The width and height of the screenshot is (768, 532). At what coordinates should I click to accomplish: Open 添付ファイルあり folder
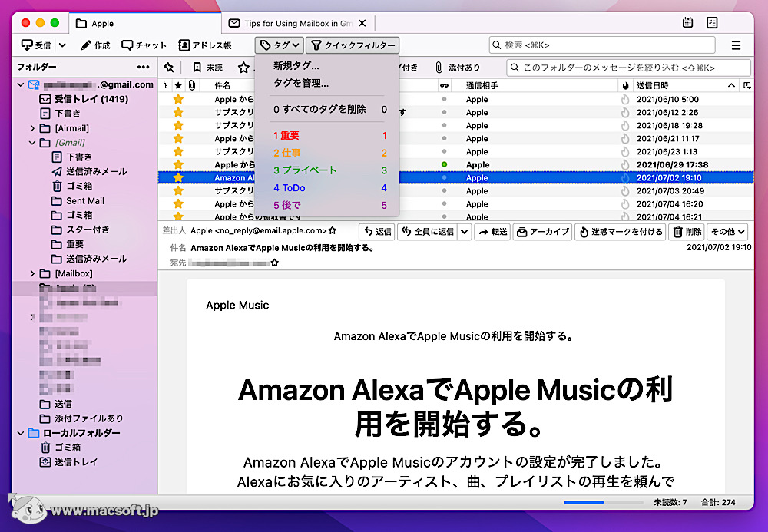[81, 418]
